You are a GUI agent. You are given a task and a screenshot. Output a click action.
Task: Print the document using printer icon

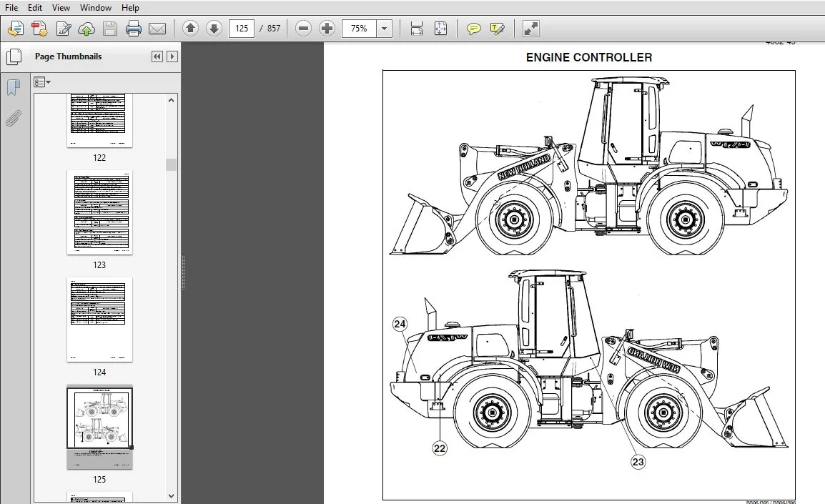click(134, 29)
